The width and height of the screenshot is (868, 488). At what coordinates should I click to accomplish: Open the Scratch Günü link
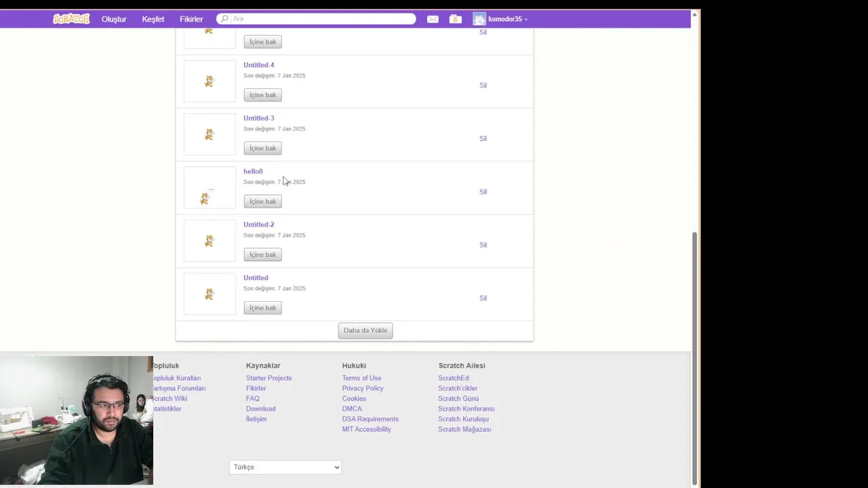click(458, 399)
